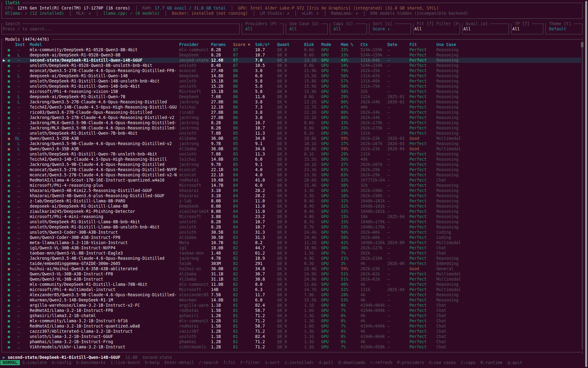Open the Theme selector showing Default

tap(564, 29)
